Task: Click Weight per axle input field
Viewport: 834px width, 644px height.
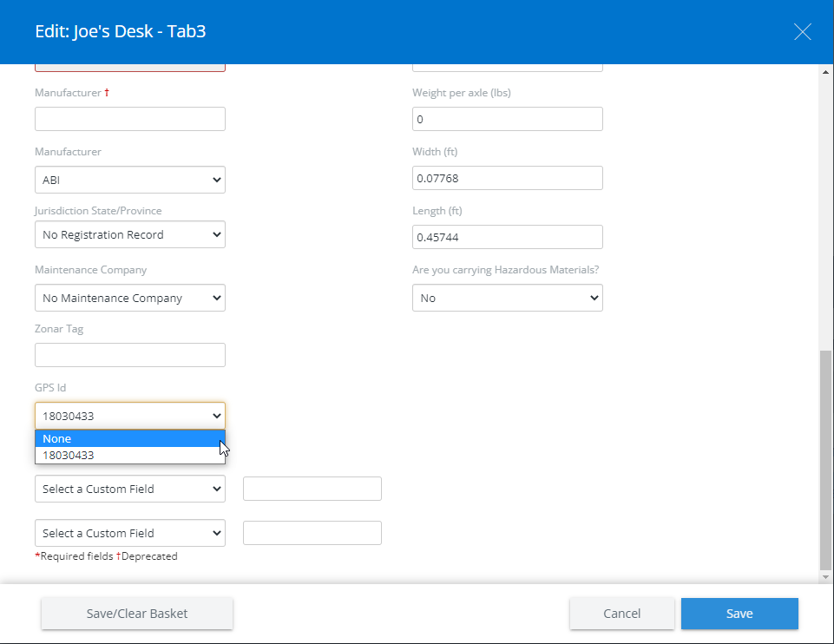Action: point(508,119)
